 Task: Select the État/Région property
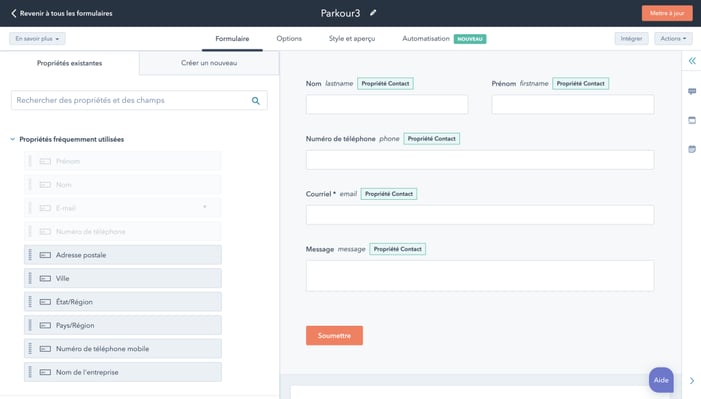click(x=123, y=302)
